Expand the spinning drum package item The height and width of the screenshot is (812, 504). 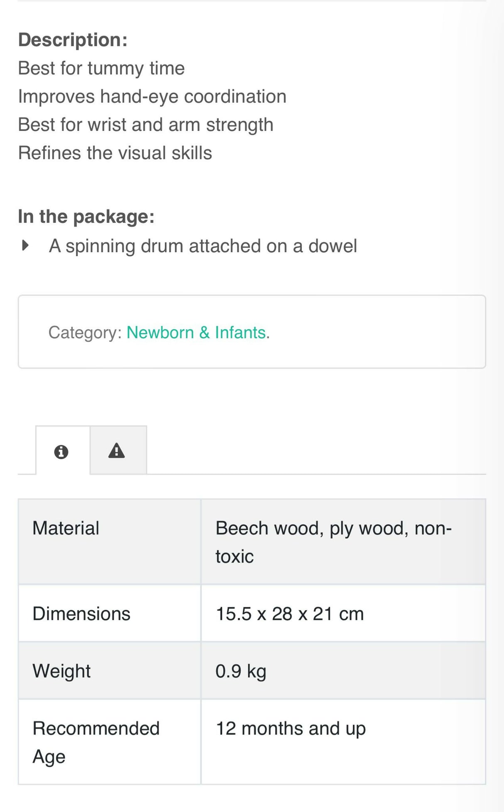(203, 245)
